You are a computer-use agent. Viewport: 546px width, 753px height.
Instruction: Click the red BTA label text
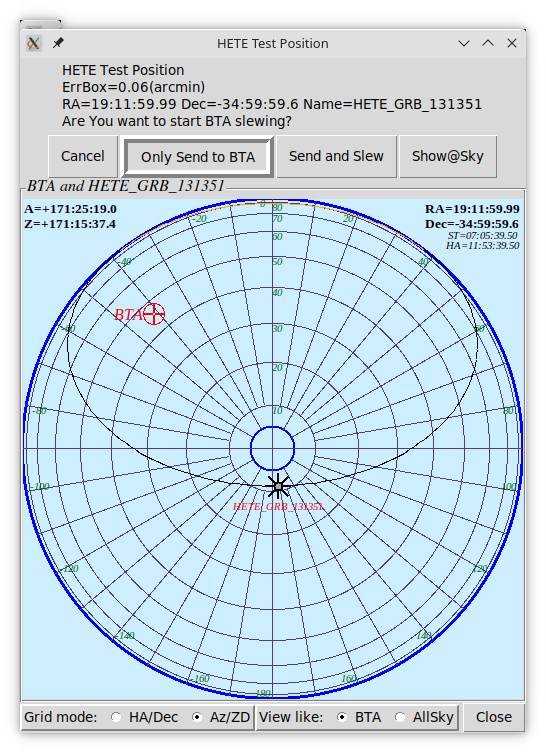(128, 315)
